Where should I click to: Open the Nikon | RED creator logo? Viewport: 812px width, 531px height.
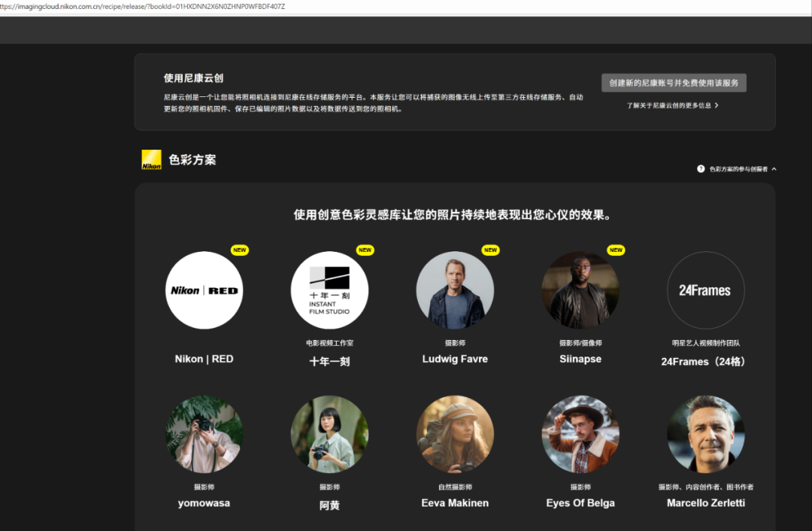point(204,290)
